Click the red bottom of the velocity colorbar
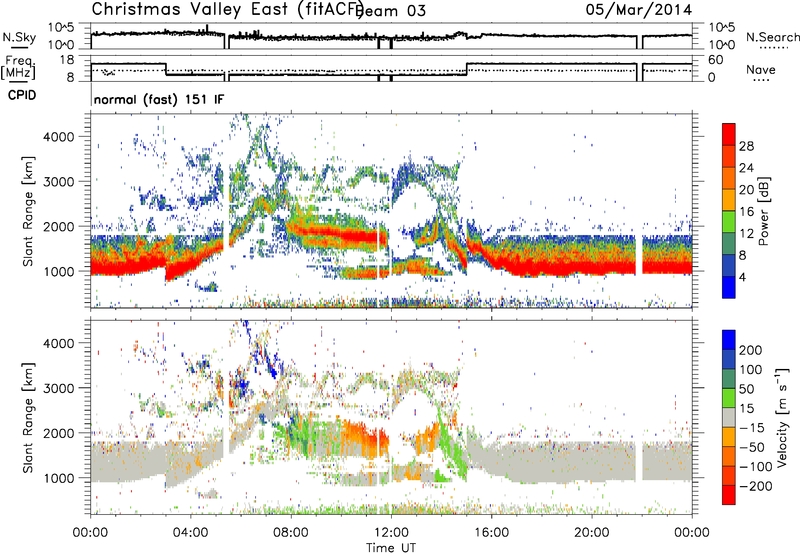Image resolution: width=800 pixels, height=554 pixels. [729, 495]
